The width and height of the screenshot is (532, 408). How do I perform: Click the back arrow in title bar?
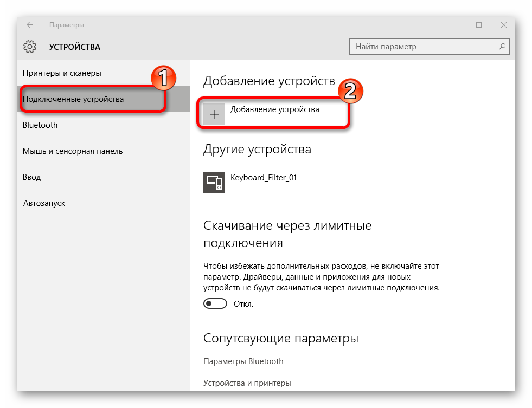pyautogui.click(x=30, y=25)
